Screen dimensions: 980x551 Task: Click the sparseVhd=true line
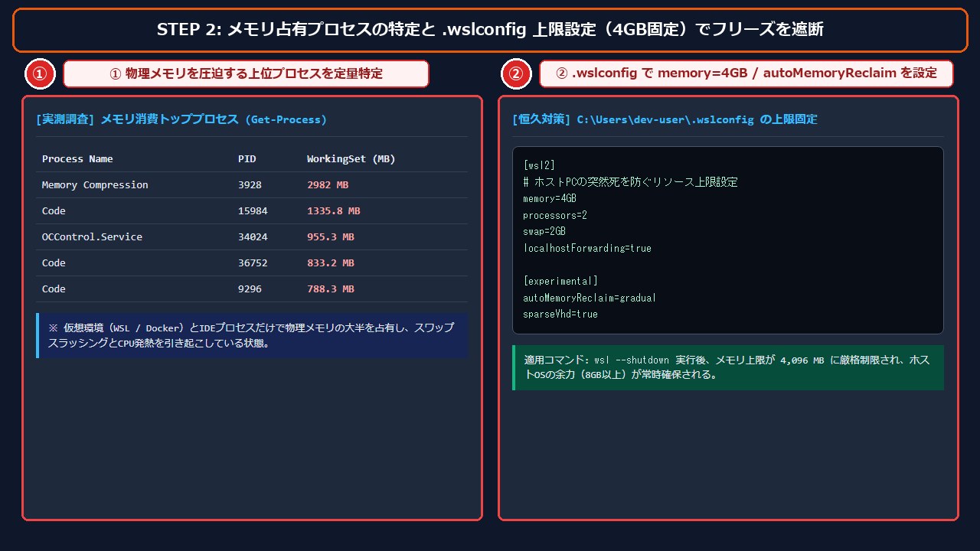point(560,315)
